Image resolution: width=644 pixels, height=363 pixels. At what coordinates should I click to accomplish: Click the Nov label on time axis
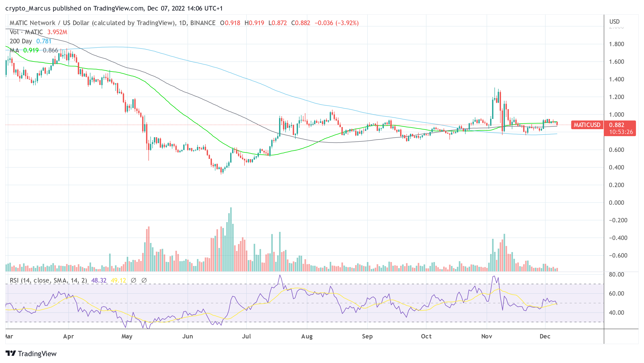(487, 337)
